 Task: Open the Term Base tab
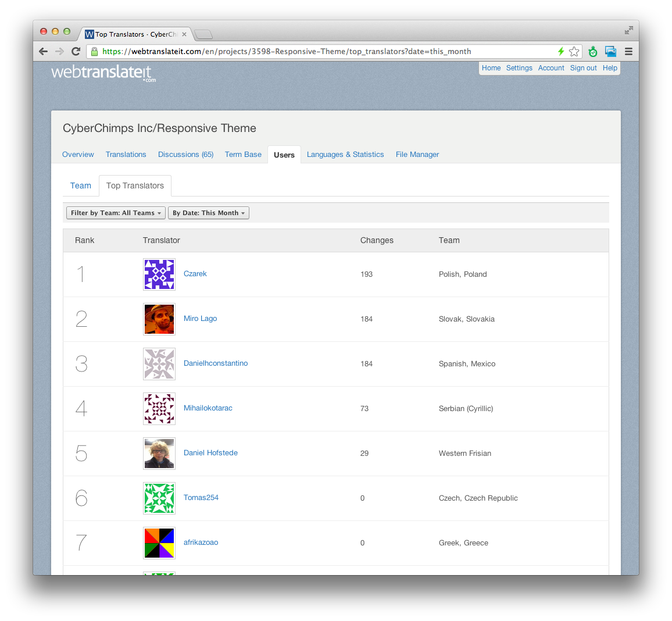click(x=243, y=154)
